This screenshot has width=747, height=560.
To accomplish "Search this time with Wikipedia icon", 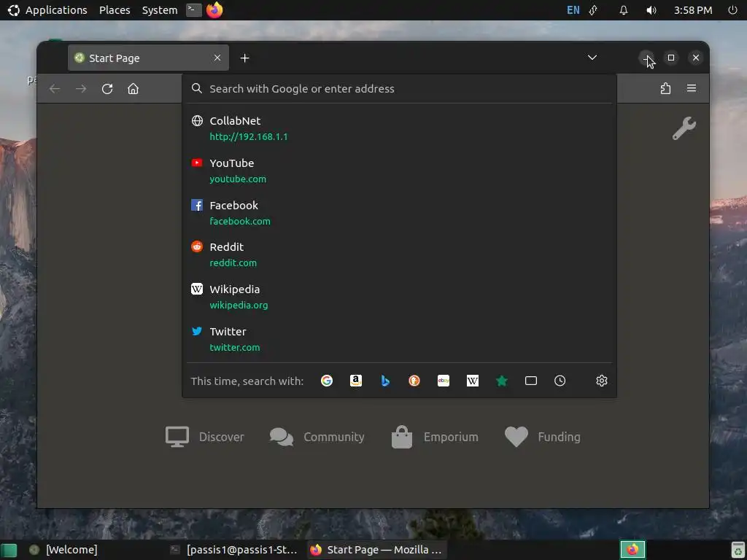I will tap(473, 381).
